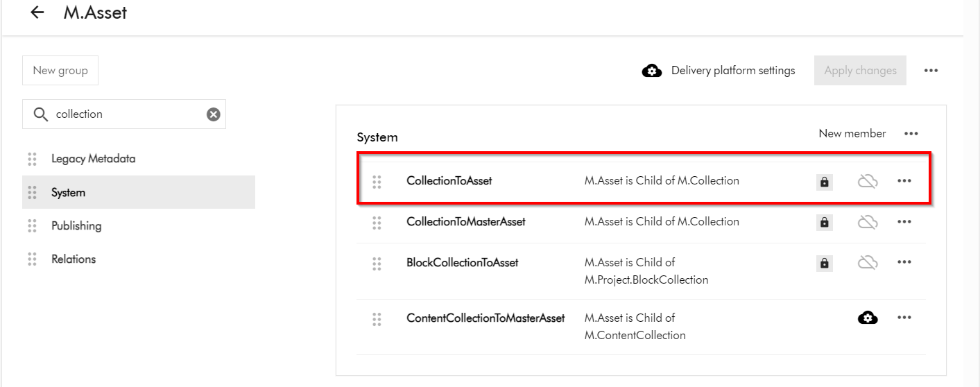
Task: Click the Apply changes button
Action: point(860,71)
